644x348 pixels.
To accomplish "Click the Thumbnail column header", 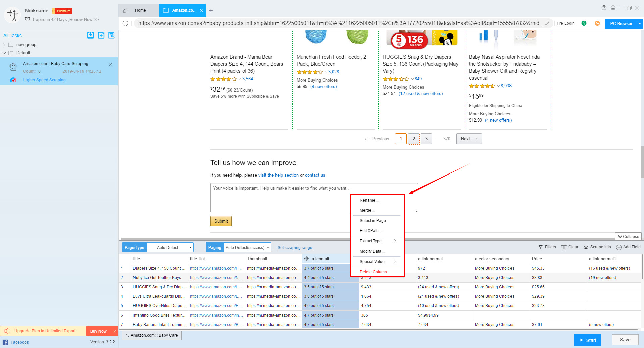I will click(273, 259).
